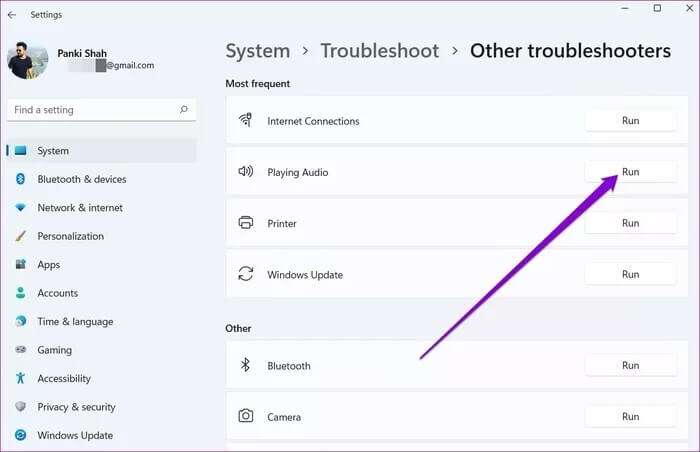Select the Printer row label
Viewport: 700px width, 452px height.
(x=282, y=223)
